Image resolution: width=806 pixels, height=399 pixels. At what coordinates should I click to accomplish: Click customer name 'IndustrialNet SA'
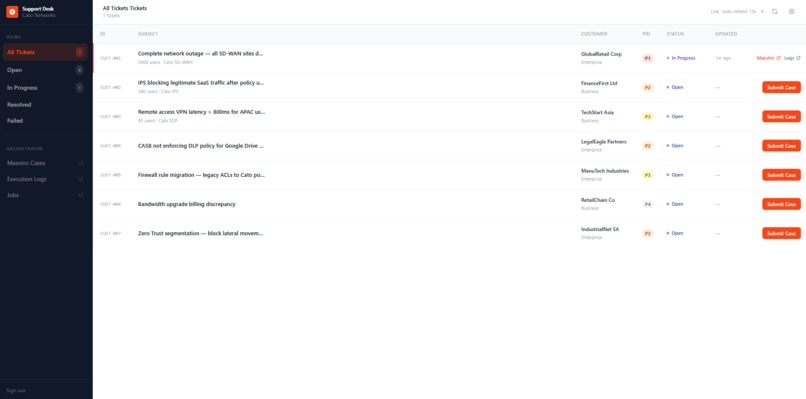600,229
